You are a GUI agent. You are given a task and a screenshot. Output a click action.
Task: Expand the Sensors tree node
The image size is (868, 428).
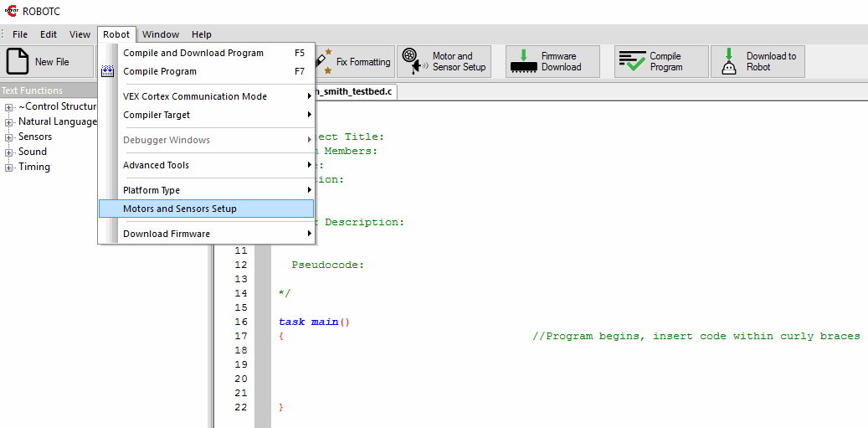[x=9, y=137]
